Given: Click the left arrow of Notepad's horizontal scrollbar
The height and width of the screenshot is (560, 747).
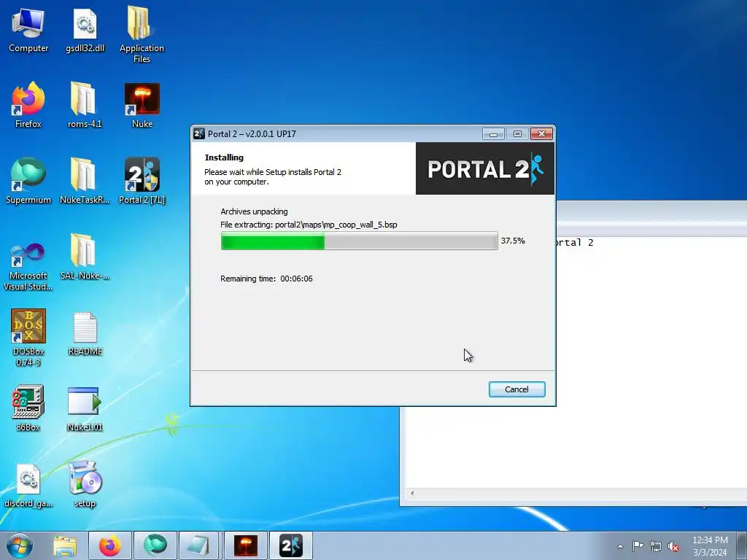Looking at the screenshot, I should coord(412,494).
